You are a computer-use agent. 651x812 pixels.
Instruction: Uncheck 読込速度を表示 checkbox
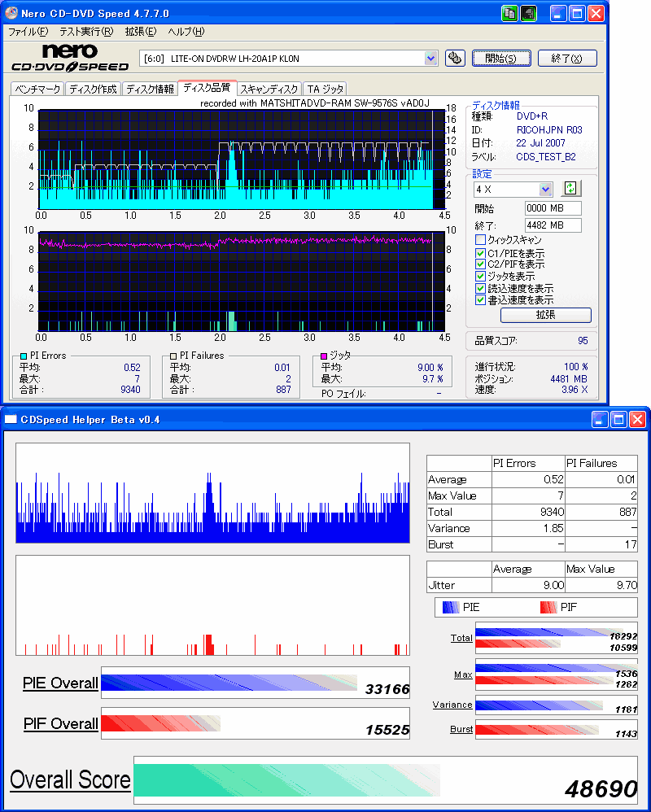(x=480, y=288)
